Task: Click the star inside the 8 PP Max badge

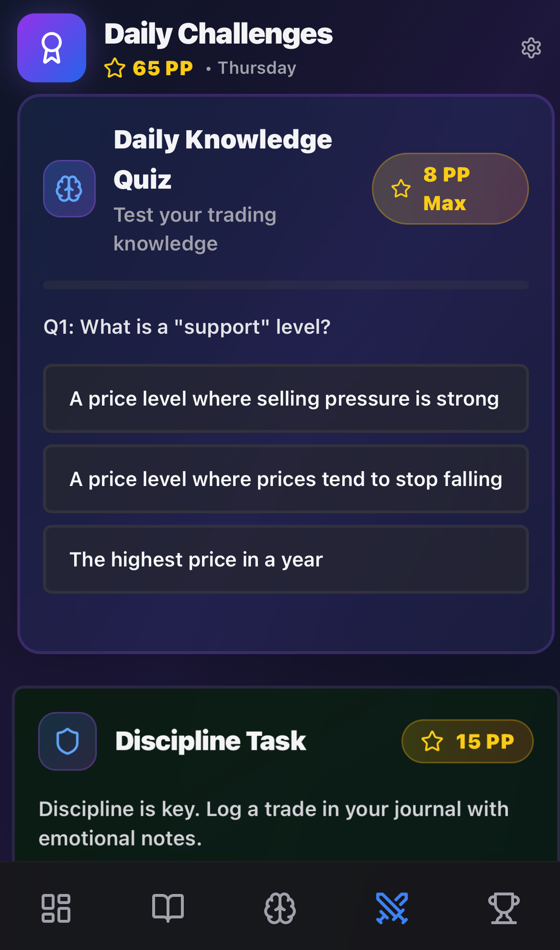Action: [401, 189]
